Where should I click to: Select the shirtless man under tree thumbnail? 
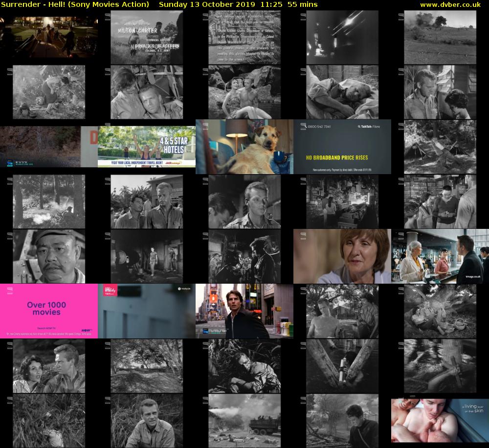[342, 311]
